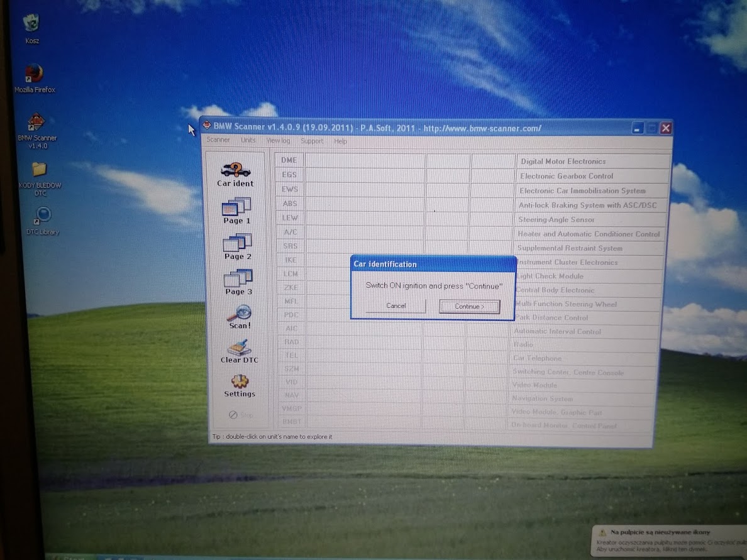Open Page 3 in the sidebar
Viewport: 747px width, 560px height.
point(238,278)
